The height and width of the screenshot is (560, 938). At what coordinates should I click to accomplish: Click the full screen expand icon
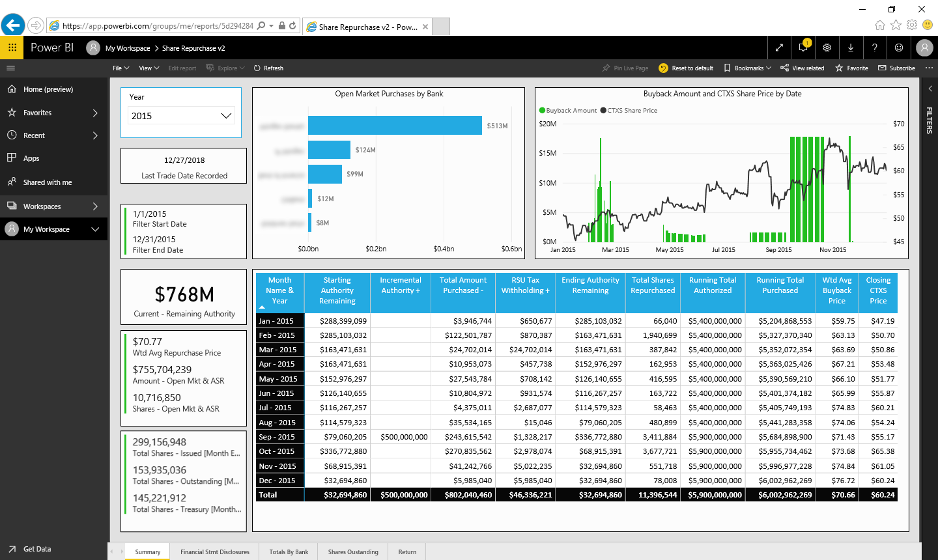click(x=779, y=48)
